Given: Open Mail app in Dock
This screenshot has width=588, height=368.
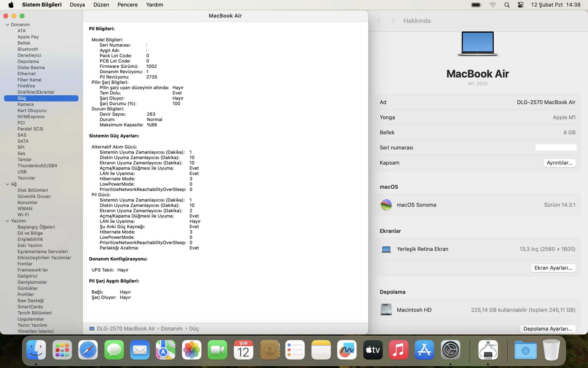Looking at the screenshot, I should 140,350.
